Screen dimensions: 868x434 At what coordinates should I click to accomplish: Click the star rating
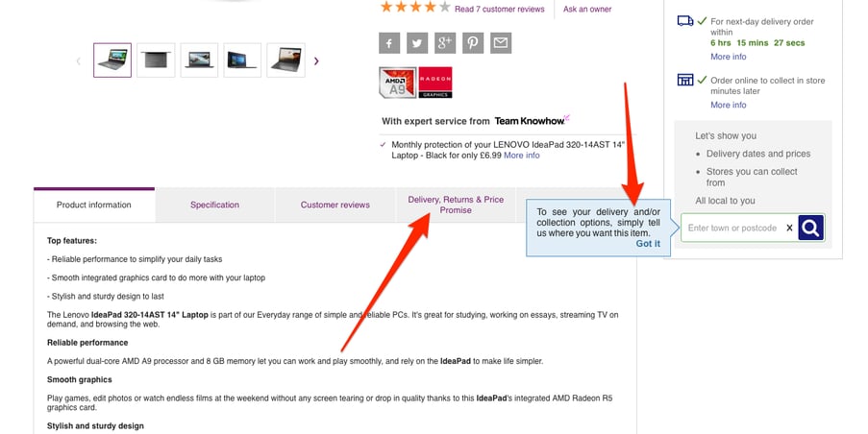tap(415, 7)
